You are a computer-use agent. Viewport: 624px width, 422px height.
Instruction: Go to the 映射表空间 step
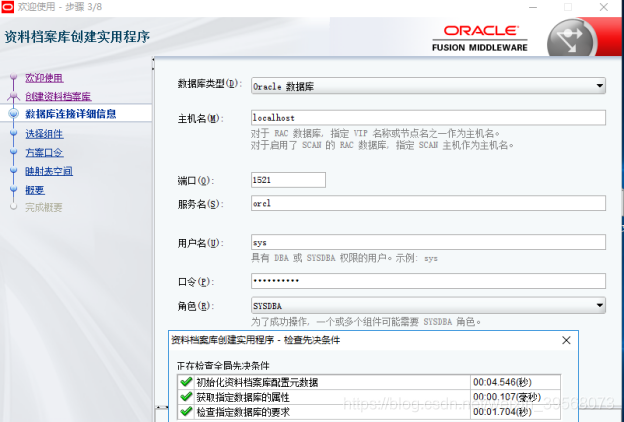pos(49,171)
